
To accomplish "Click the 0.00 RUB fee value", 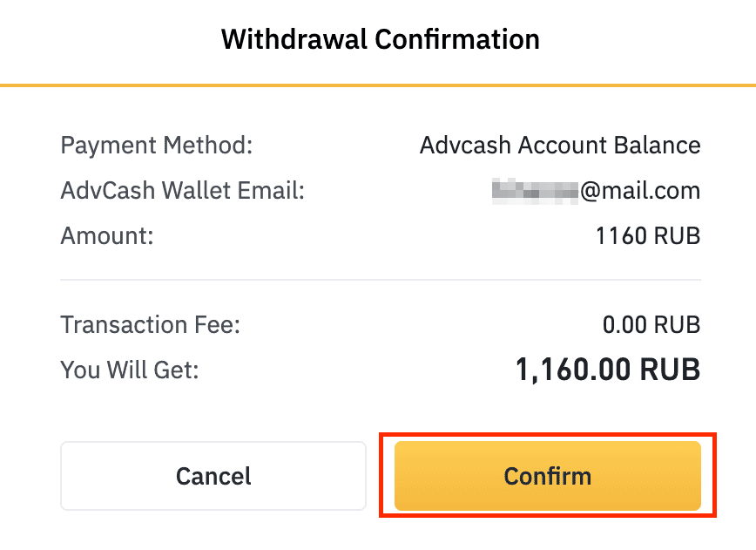I will point(651,325).
